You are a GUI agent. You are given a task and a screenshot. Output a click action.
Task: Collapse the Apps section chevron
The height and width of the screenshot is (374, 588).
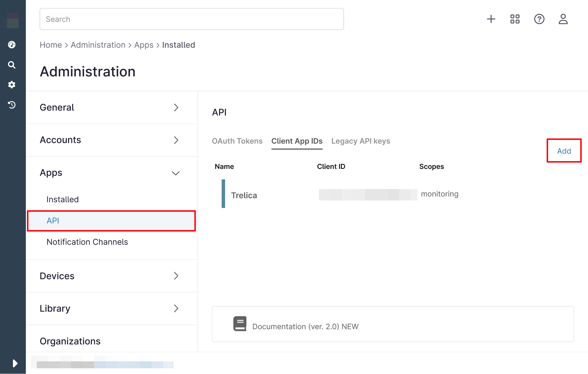(176, 173)
